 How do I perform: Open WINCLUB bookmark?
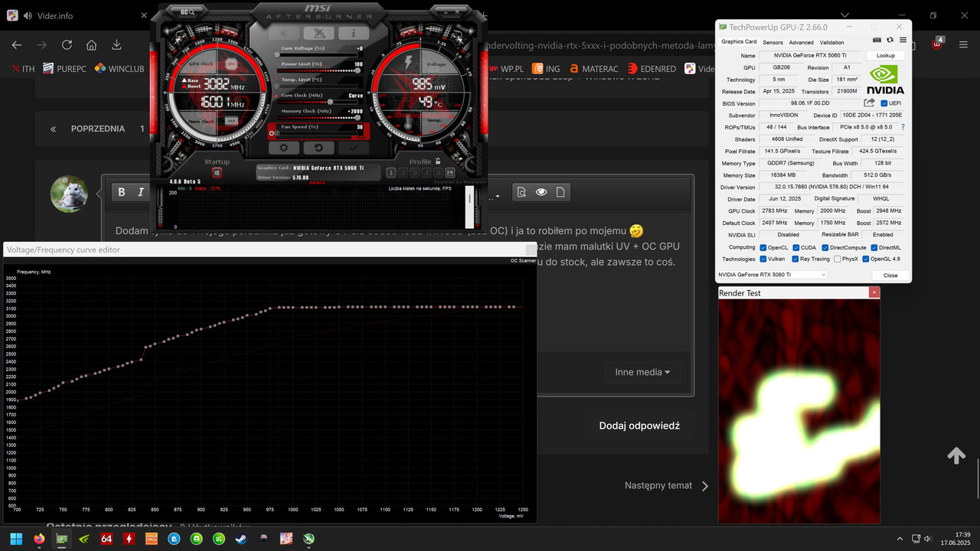coord(119,68)
